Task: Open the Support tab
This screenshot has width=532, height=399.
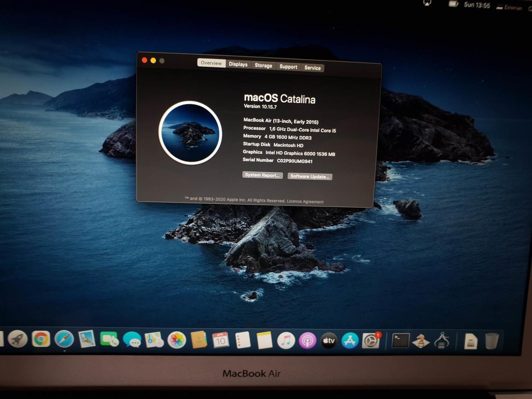Action: click(288, 67)
